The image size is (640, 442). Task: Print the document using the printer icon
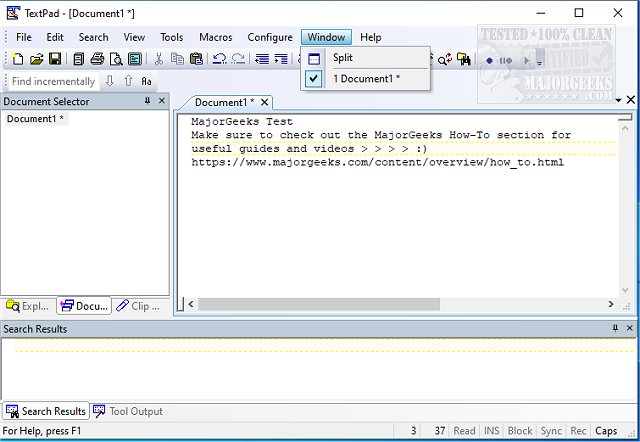pyautogui.click(x=97, y=60)
